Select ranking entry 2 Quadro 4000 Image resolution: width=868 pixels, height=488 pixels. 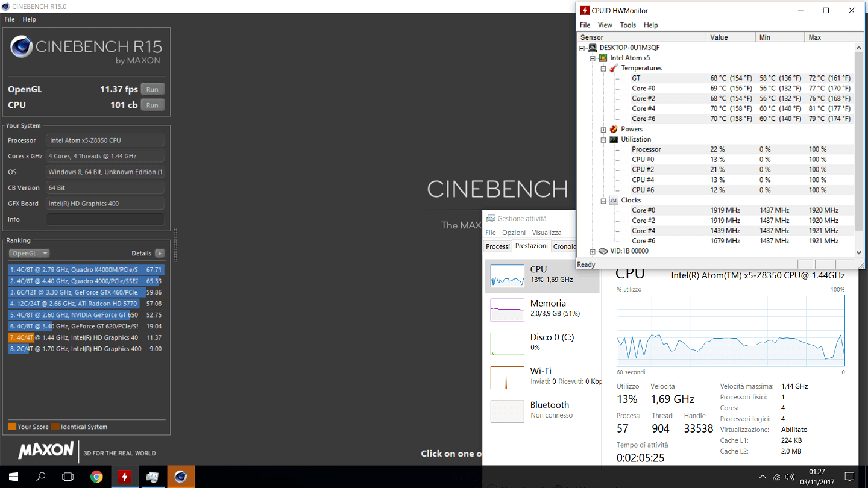click(86, 281)
